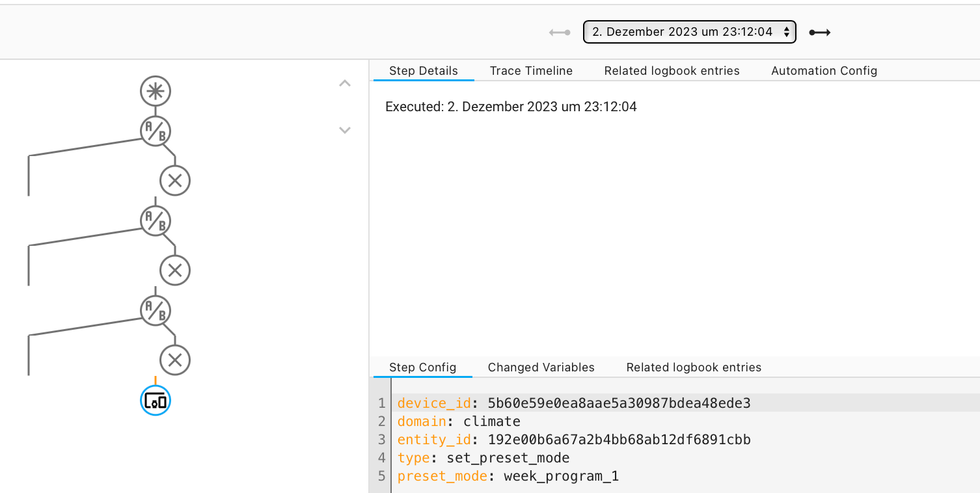
Task: Go to the older trace arrow
Action: (560, 33)
